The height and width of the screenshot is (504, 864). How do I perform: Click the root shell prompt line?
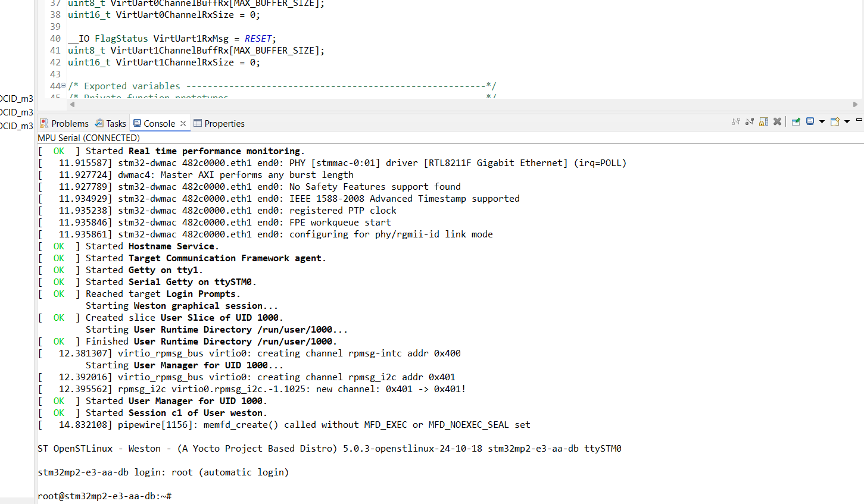(104, 495)
